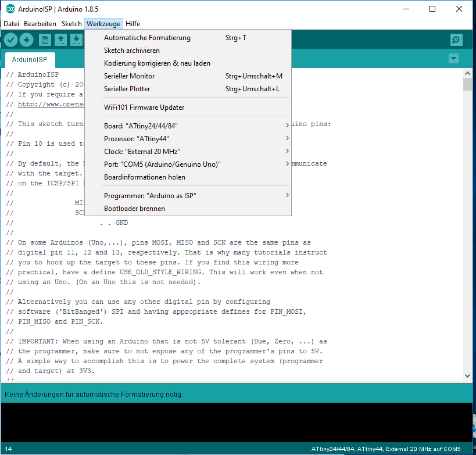Click the "Keine Änderungen" status message
This screenshot has height=455, width=476.
click(94, 395)
